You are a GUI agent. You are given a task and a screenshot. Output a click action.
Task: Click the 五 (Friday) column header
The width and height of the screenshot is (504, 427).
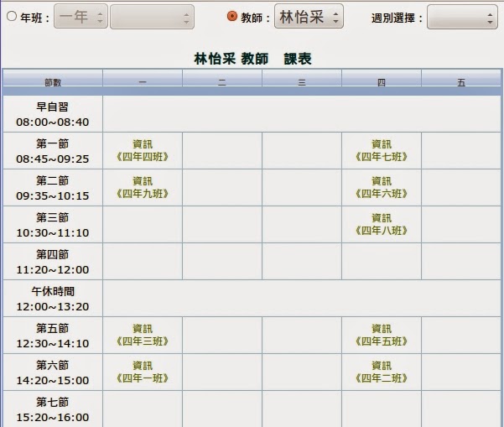point(461,79)
